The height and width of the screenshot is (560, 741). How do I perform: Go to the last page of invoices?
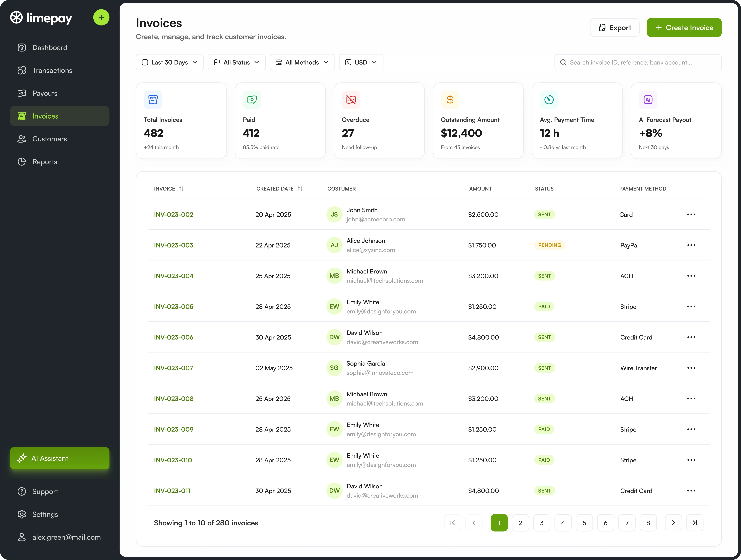695,523
